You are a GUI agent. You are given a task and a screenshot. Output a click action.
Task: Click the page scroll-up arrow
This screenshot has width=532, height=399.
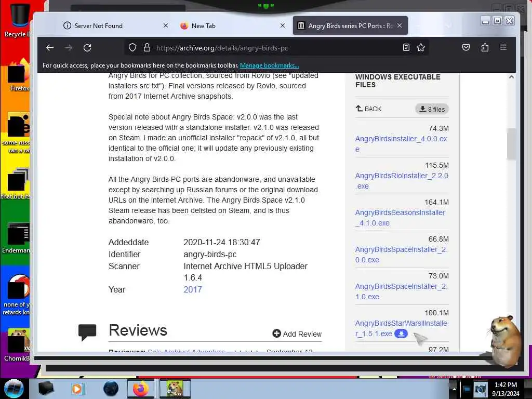511,77
